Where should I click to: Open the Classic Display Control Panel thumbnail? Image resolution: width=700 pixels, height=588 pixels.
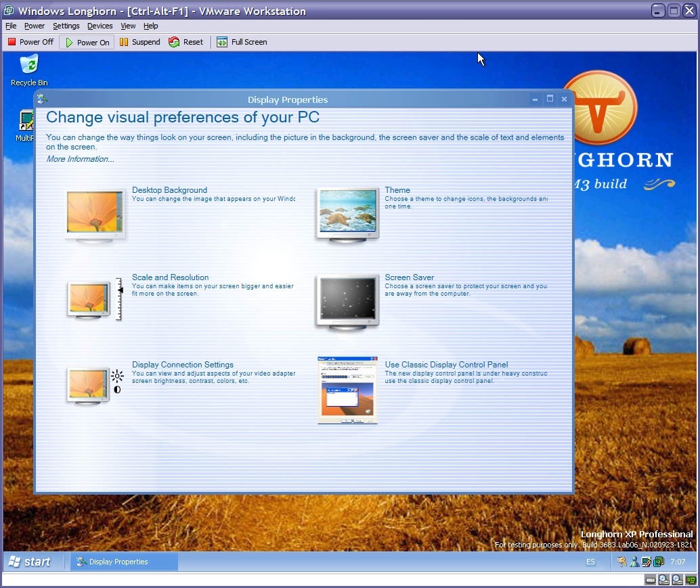coord(347,389)
